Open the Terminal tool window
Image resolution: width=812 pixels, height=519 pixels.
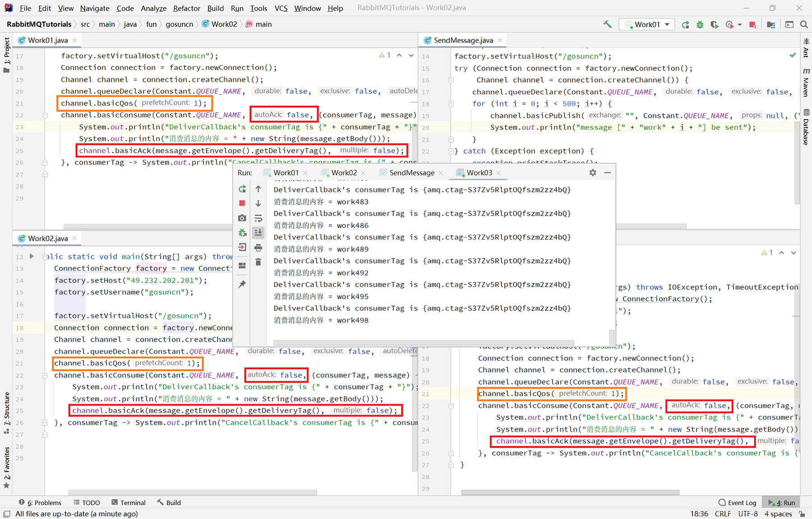(x=129, y=503)
